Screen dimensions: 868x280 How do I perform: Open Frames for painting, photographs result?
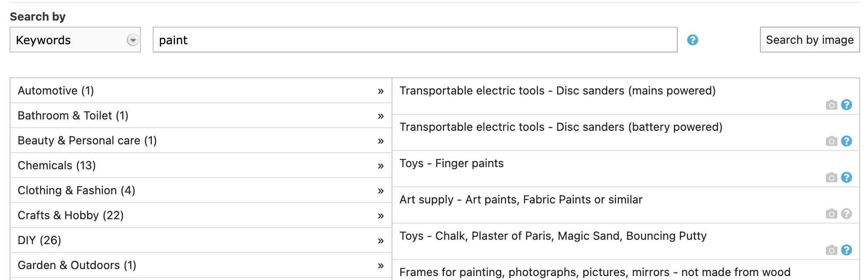pos(595,272)
